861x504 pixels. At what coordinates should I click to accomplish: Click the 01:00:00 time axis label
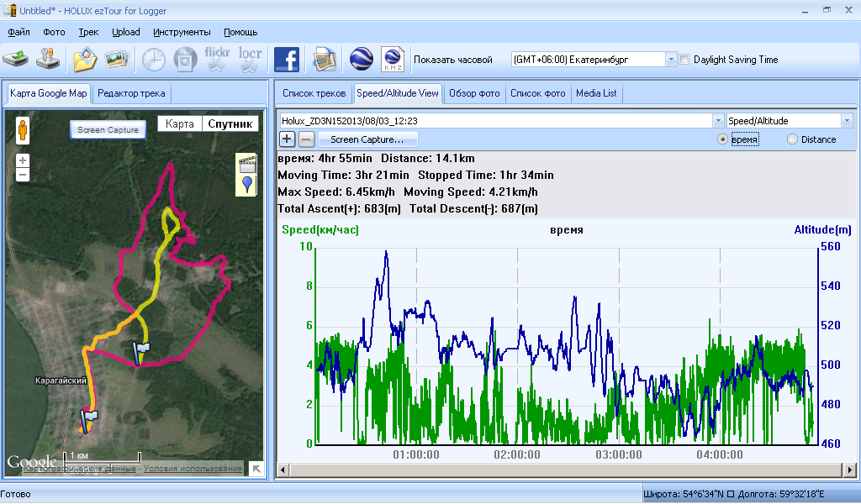415,454
